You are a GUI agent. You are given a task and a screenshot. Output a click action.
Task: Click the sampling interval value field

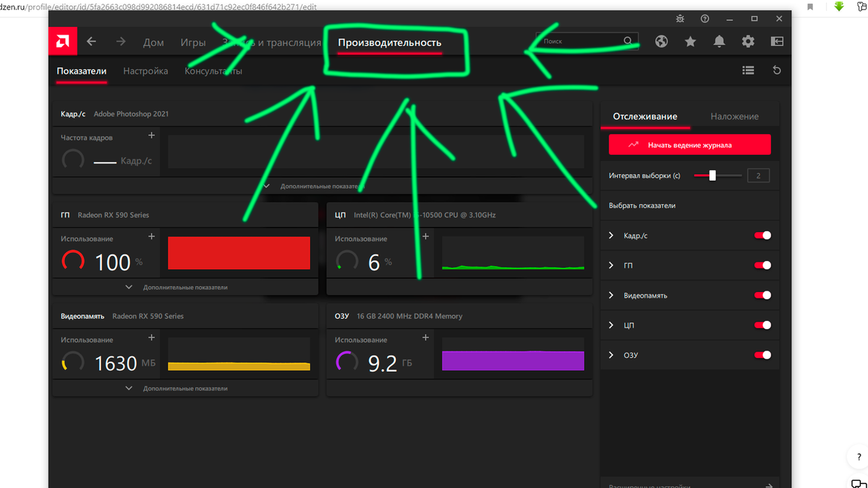pos(758,176)
